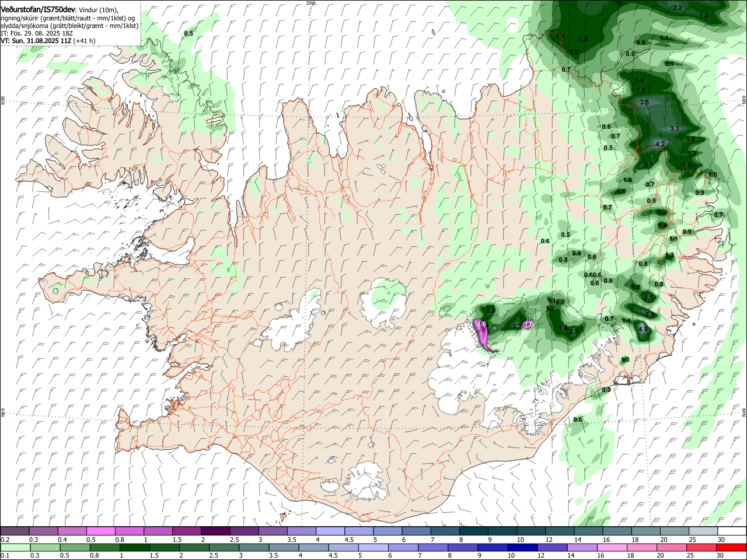Click the Veðurstofan/IS750dev title text

coord(38,9)
